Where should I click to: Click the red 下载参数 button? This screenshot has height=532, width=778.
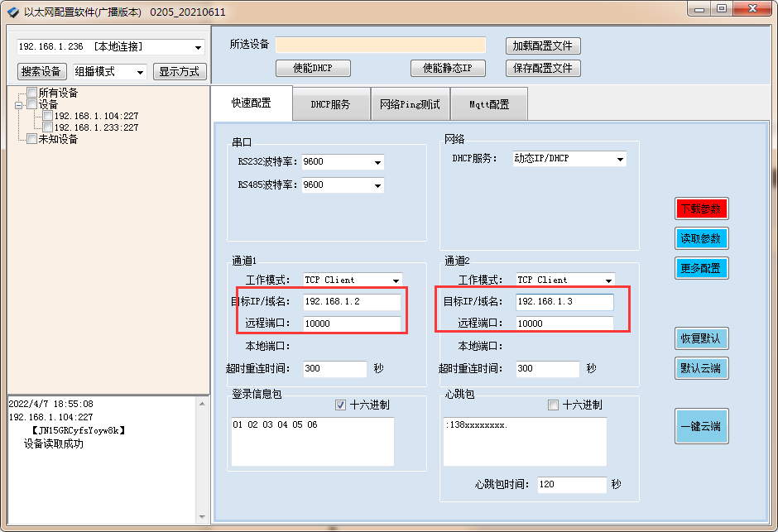[x=701, y=209]
